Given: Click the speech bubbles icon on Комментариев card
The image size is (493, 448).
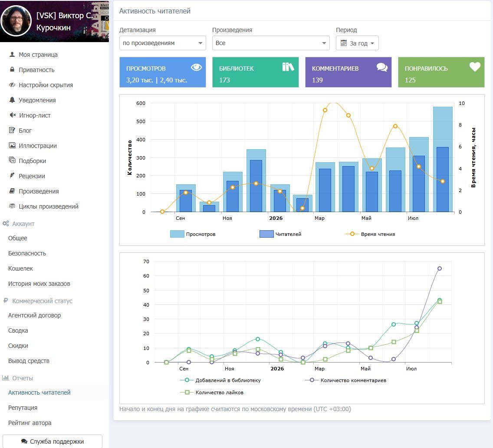Looking at the screenshot, I should [x=382, y=67].
